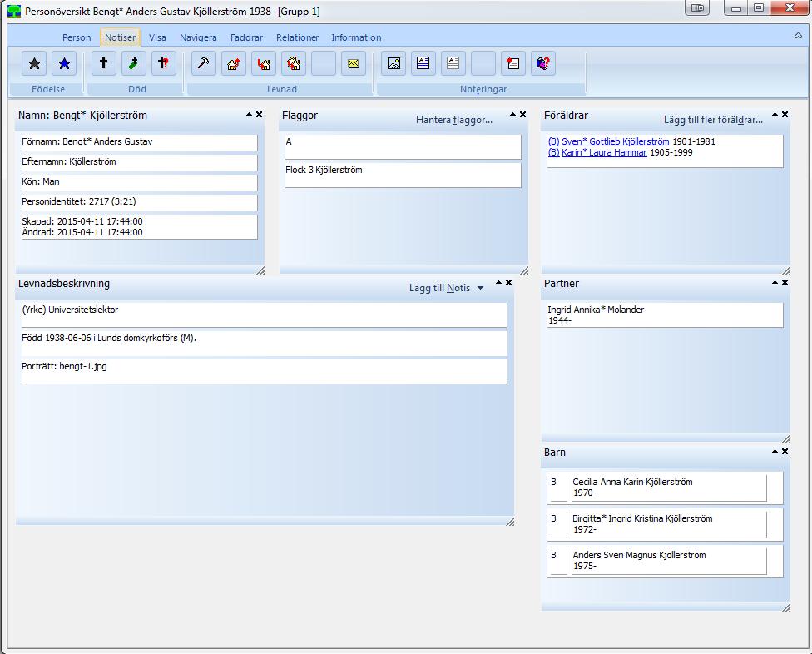Close the Namn panel

point(259,115)
